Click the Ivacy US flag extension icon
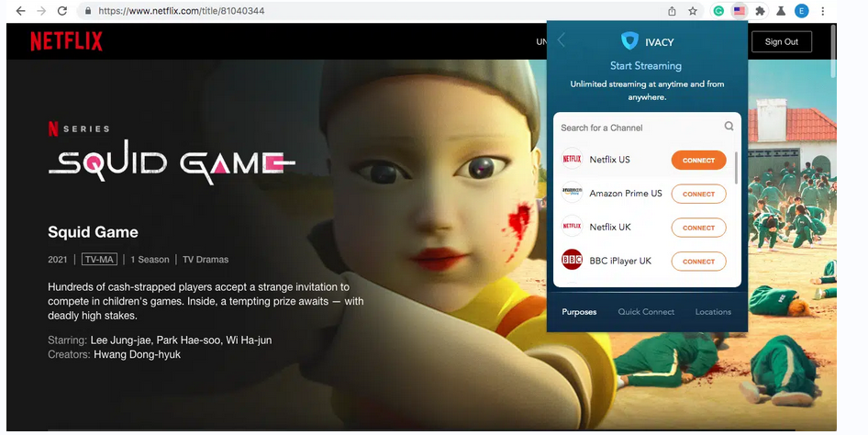Viewport: 868px width, 435px height. 739,11
